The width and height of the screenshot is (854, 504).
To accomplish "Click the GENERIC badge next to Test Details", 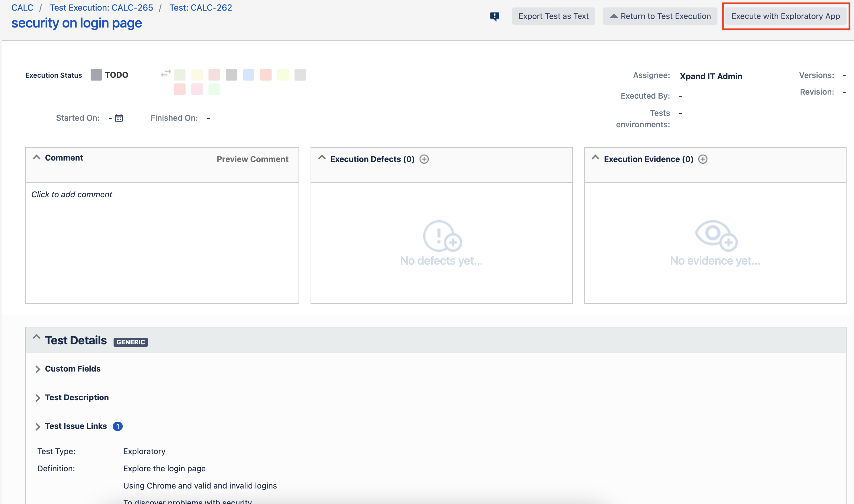I will point(131,342).
